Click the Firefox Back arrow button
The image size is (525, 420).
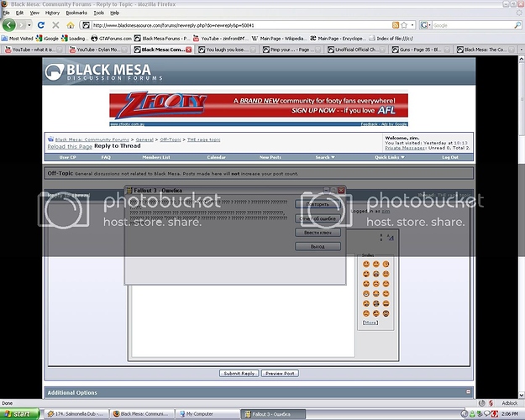[x=9, y=25]
